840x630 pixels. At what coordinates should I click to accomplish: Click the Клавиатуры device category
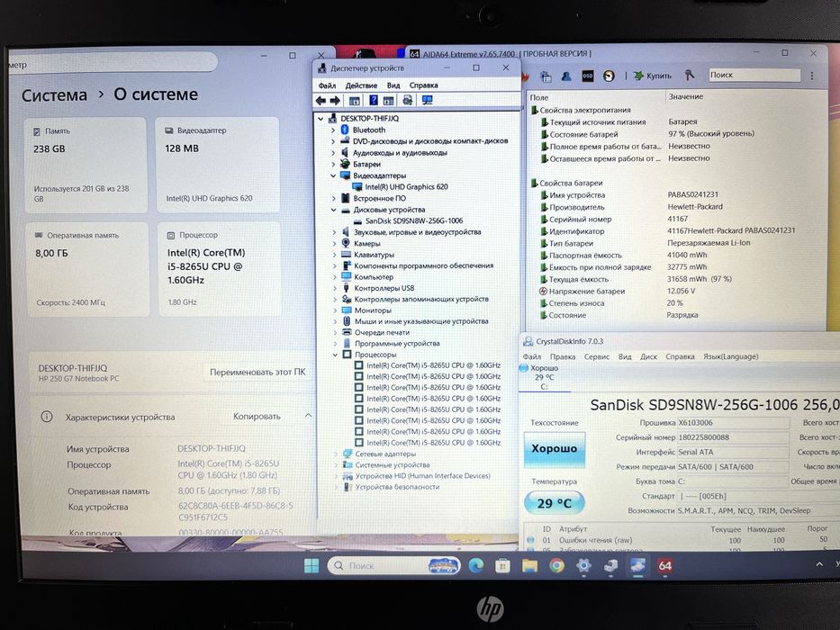coord(374,255)
